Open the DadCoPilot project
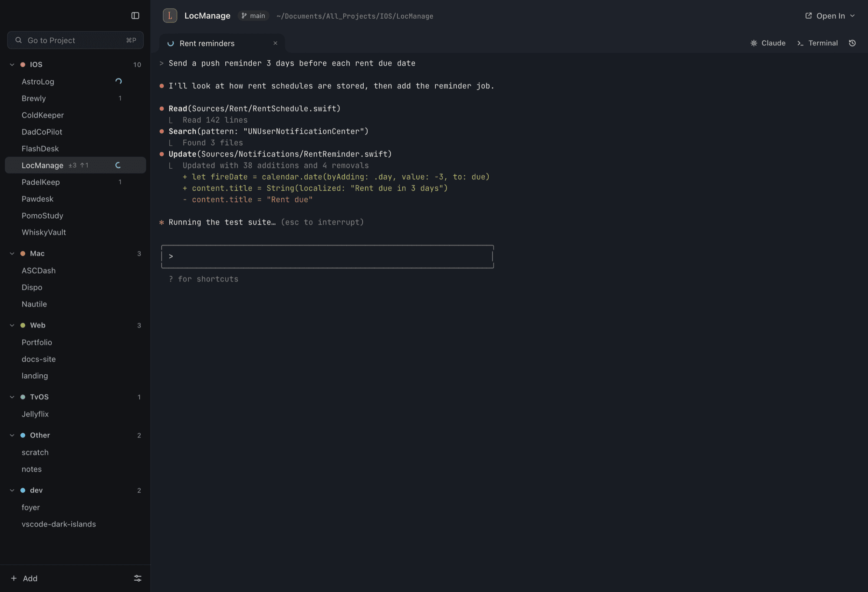 [76, 132]
